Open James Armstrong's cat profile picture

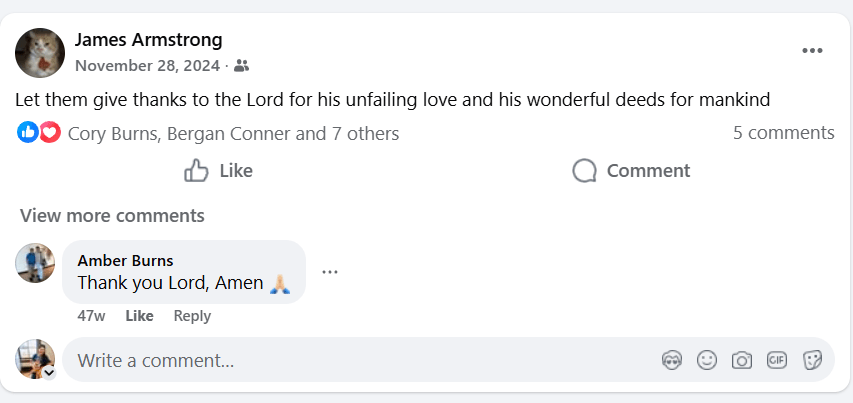click(x=40, y=52)
